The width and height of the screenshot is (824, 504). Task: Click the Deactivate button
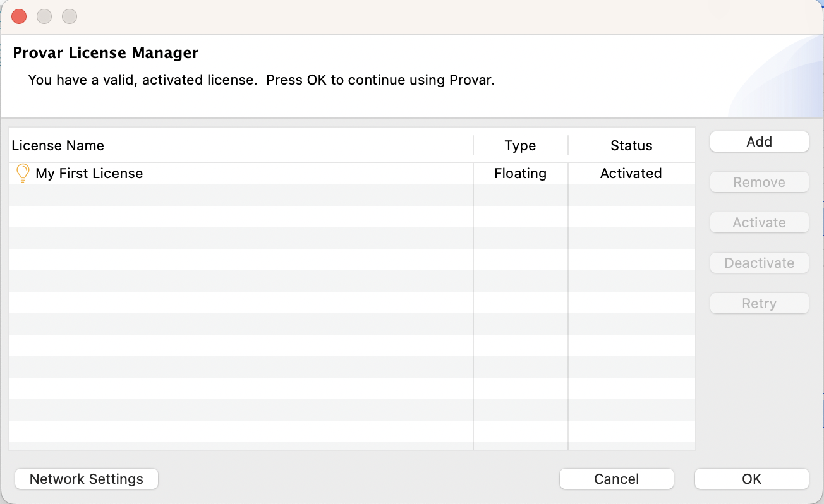pos(760,263)
